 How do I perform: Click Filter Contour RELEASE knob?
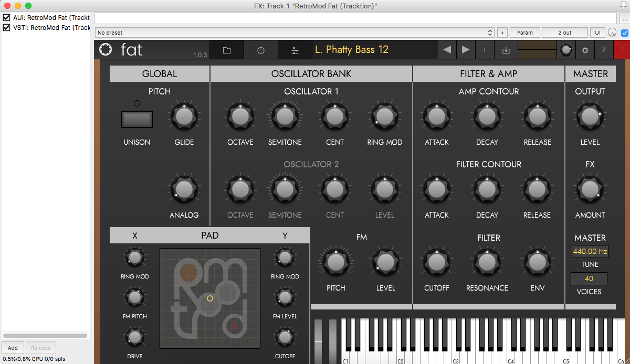coord(537,189)
